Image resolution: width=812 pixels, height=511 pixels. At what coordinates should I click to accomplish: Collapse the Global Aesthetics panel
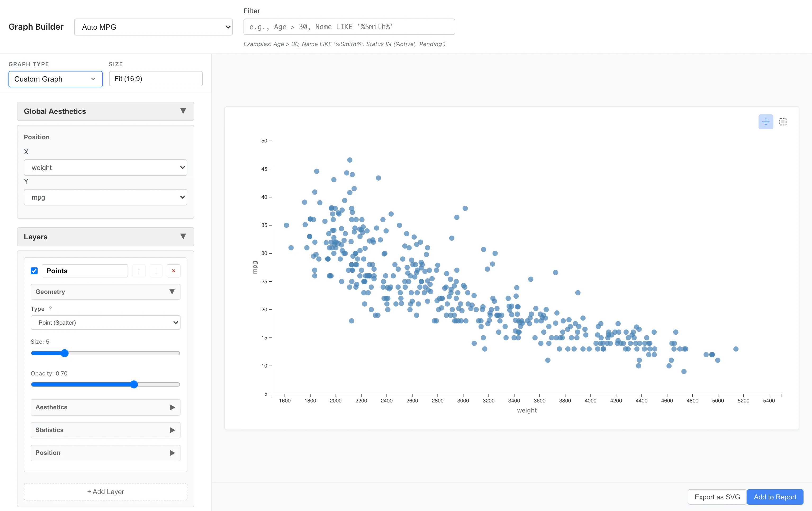(x=183, y=111)
